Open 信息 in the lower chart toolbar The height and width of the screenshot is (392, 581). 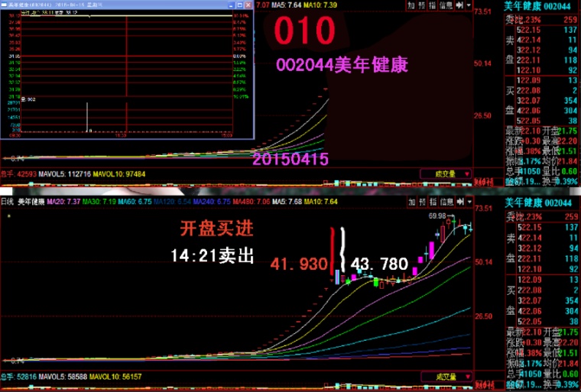(446, 202)
